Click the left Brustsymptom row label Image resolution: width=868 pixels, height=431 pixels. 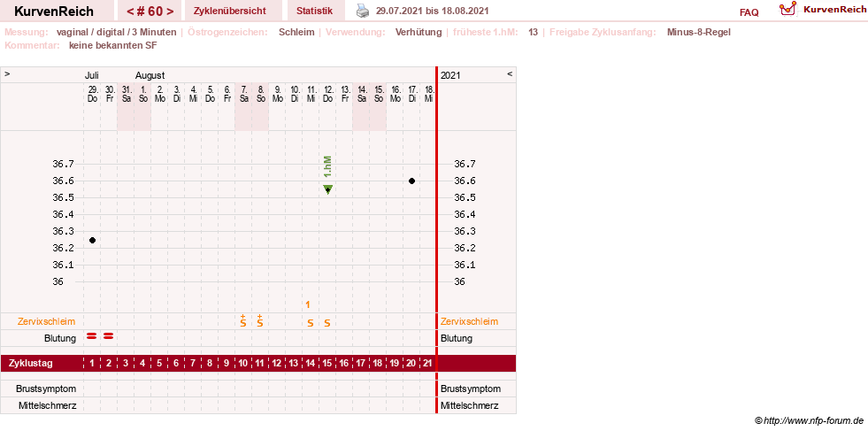(46, 389)
